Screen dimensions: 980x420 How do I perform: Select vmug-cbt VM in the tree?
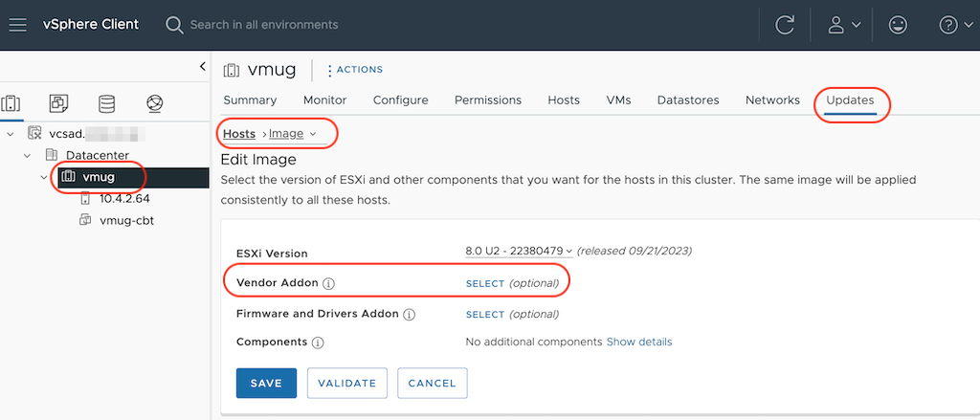(x=127, y=220)
